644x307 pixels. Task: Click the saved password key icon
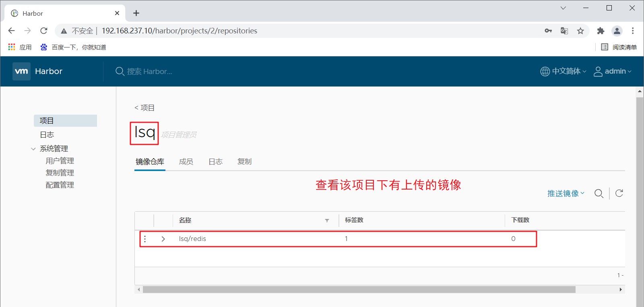click(548, 31)
